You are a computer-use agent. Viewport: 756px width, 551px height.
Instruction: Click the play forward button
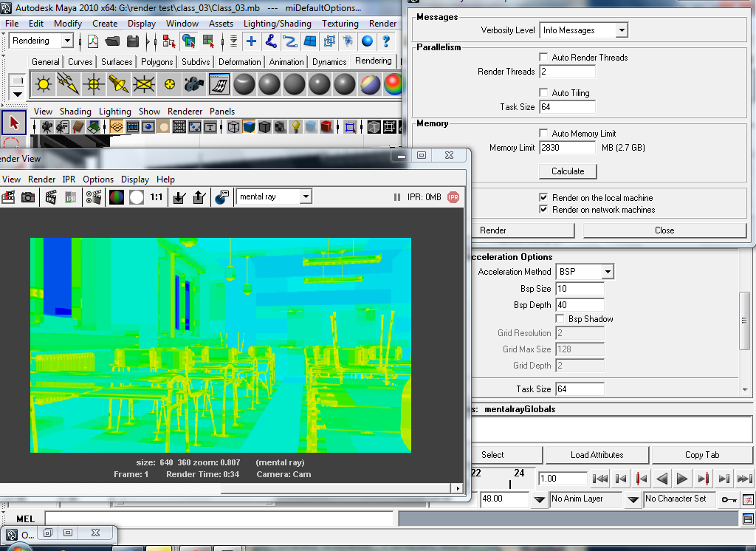pyautogui.click(x=681, y=479)
